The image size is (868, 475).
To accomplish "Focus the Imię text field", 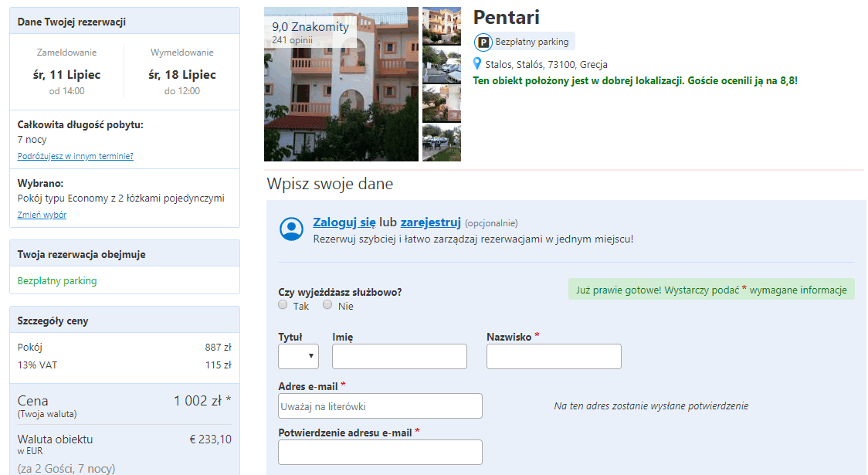I will pos(400,357).
